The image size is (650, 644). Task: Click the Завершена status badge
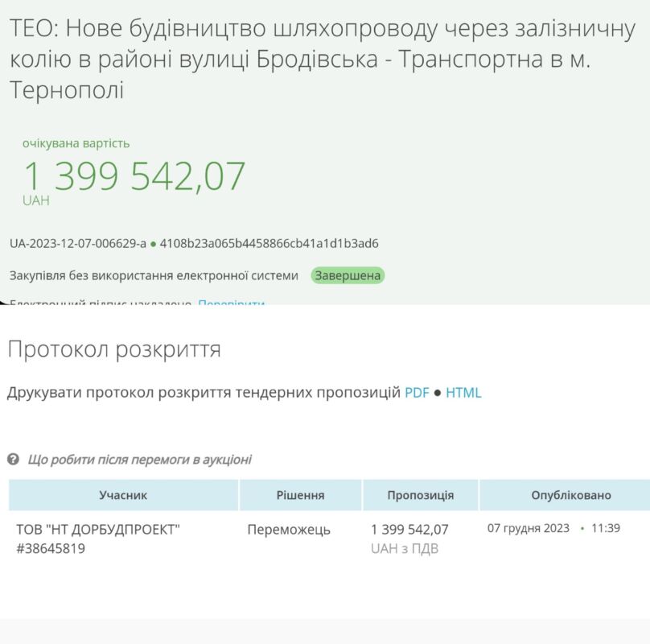click(x=348, y=275)
